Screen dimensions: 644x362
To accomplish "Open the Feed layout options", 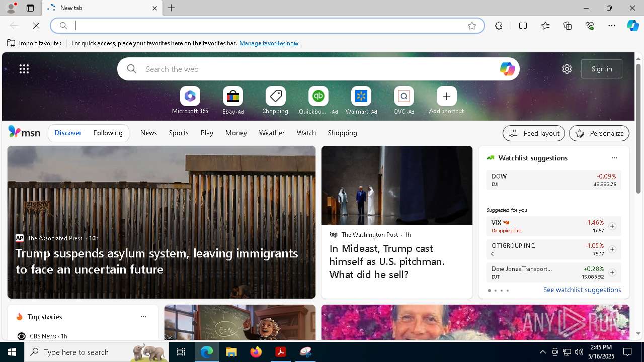I will (534, 133).
